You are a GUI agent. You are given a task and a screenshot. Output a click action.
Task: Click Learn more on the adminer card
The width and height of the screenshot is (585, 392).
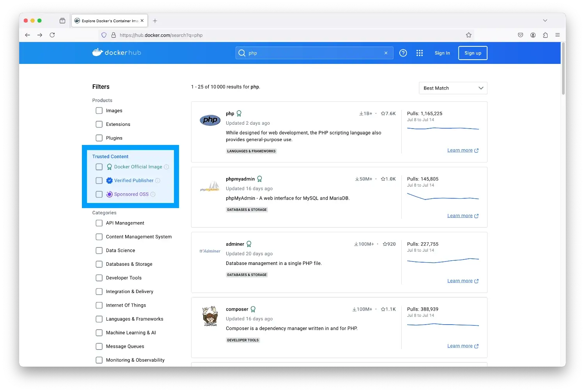pyautogui.click(x=463, y=281)
